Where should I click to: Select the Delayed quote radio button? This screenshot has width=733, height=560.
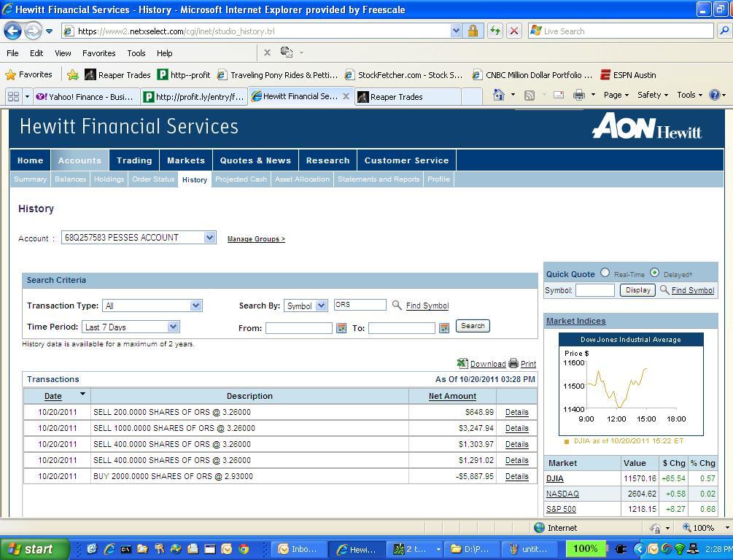pyautogui.click(x=655, y=273)
